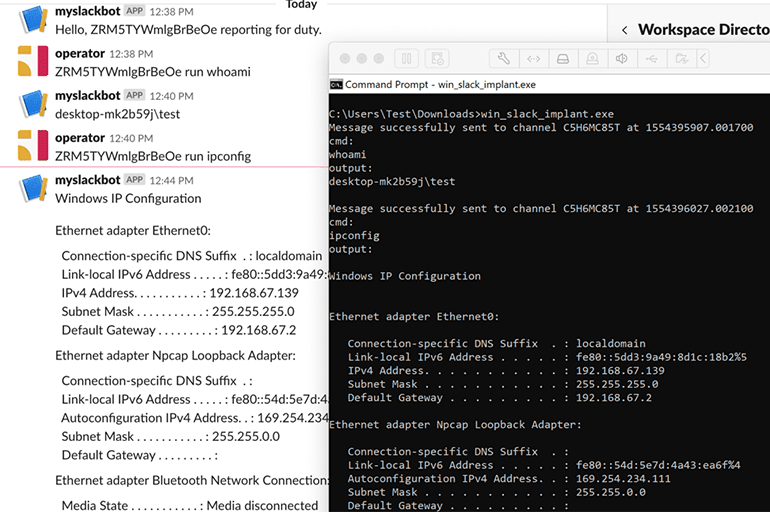Click 'ZRM5TYWmlgBrBeOe run ipconfig' message
The image size is (770, 512).
[153, 157]
